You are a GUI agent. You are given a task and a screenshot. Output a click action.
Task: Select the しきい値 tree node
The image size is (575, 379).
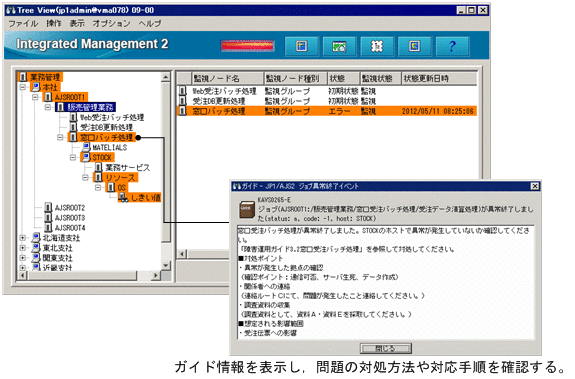coord(145,198)
